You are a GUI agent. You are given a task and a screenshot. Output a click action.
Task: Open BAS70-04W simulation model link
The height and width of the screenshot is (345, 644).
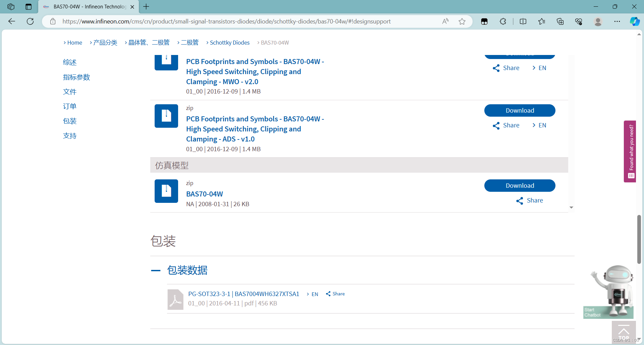pos(205,194)
